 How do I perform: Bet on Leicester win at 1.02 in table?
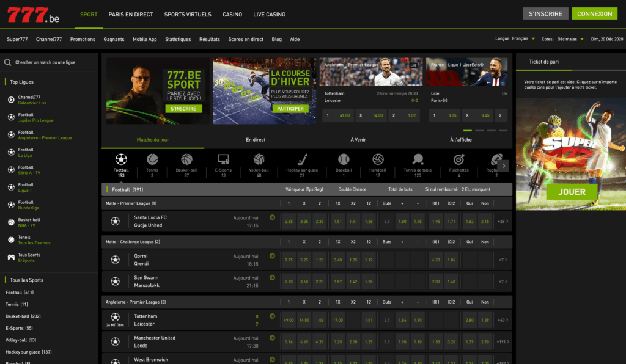(319, 320)
